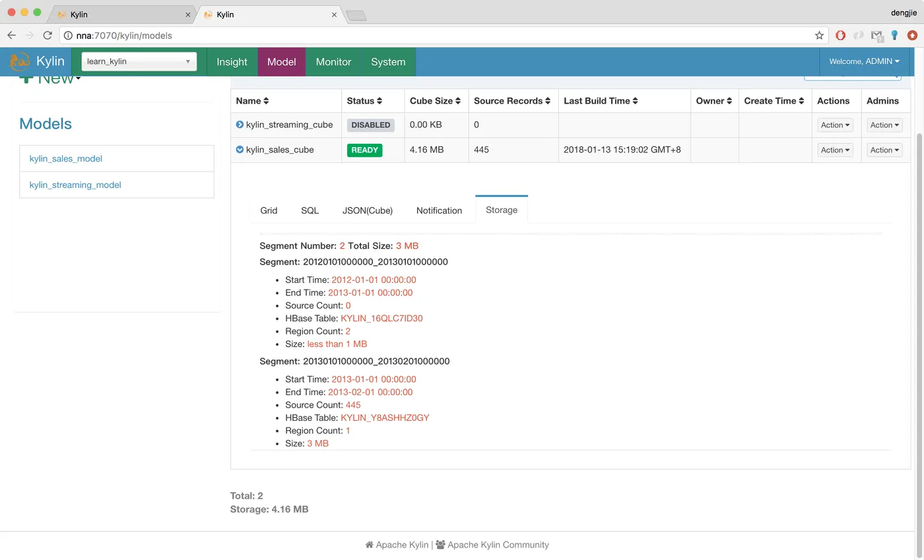Switch to the SQL tab
The height and width of the screenshot is (560, 924).
coord(310,210)
